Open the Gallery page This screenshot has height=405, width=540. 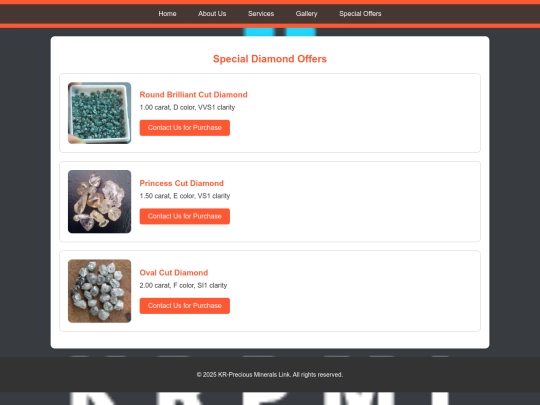click(x=307, y=14)
